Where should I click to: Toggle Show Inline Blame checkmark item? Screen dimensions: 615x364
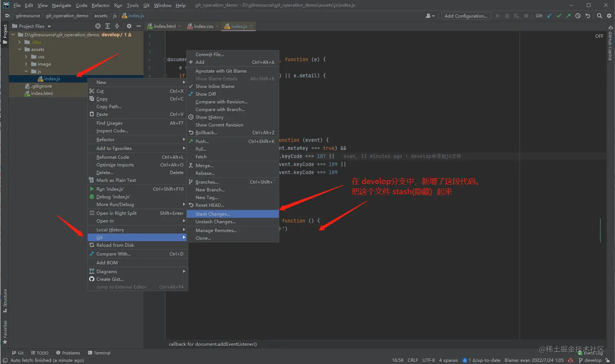click(x=233, y=86)
